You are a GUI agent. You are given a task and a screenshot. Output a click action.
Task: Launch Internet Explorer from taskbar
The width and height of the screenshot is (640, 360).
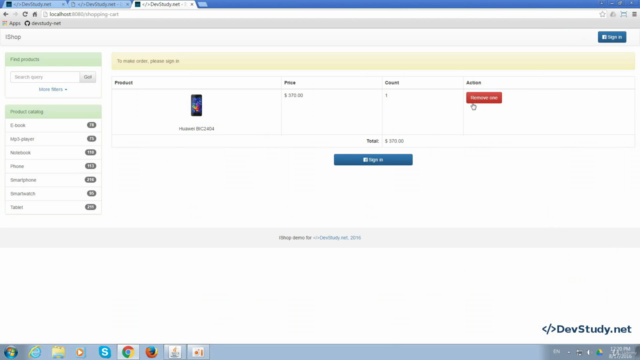click(x=35, y=352)
